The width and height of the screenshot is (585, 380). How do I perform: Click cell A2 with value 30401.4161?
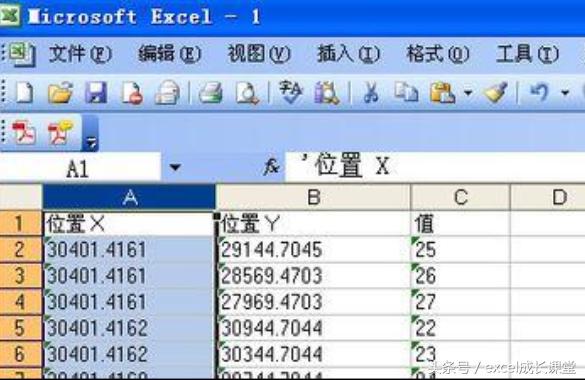click(129, 250)
